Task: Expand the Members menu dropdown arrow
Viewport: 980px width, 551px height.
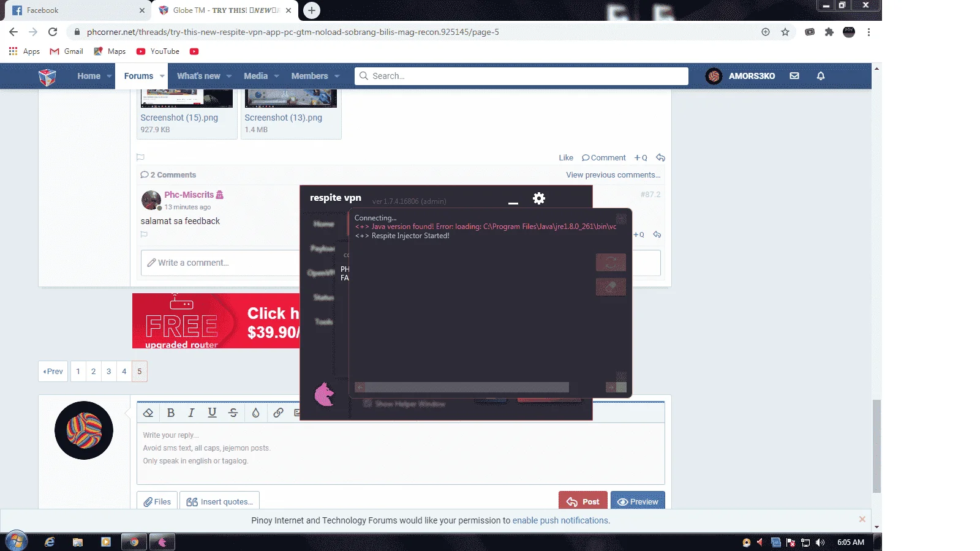Action: pyautogui.click(x=337, y=77)
